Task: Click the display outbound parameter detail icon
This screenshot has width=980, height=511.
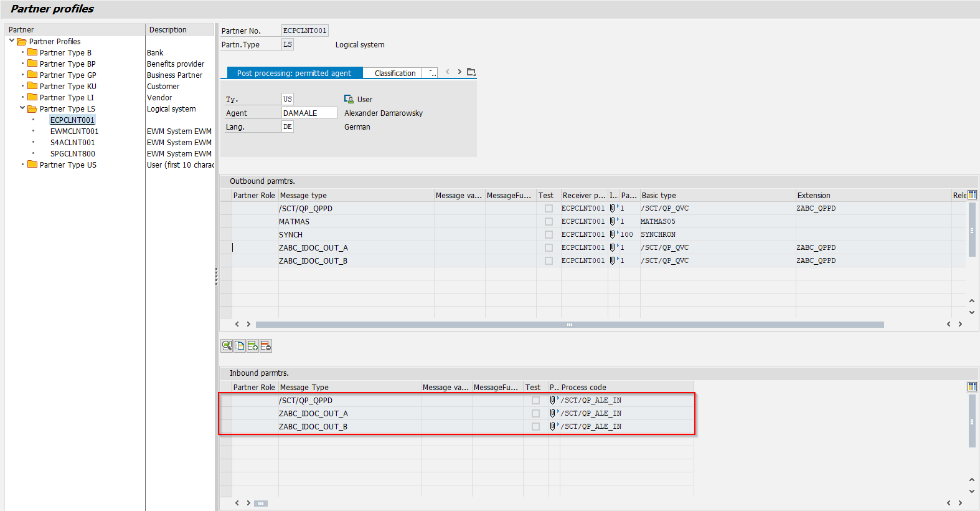Action: [x=227, y=346]
